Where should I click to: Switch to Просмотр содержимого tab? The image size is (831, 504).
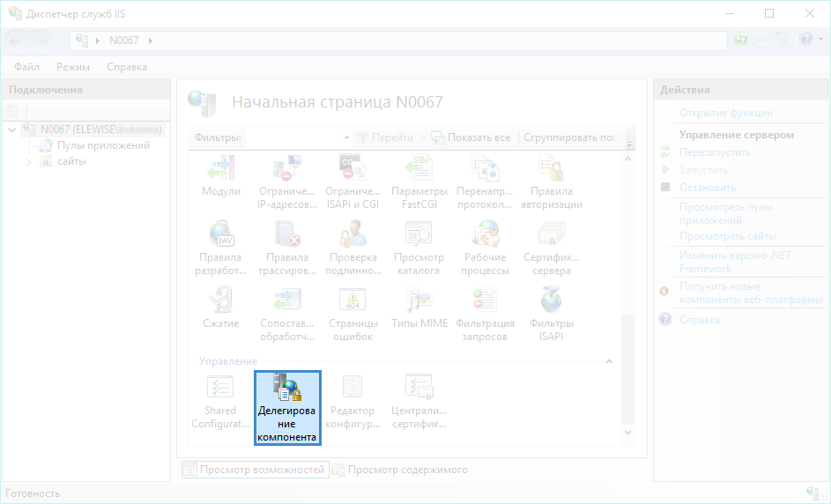click(x=407, y=470)
